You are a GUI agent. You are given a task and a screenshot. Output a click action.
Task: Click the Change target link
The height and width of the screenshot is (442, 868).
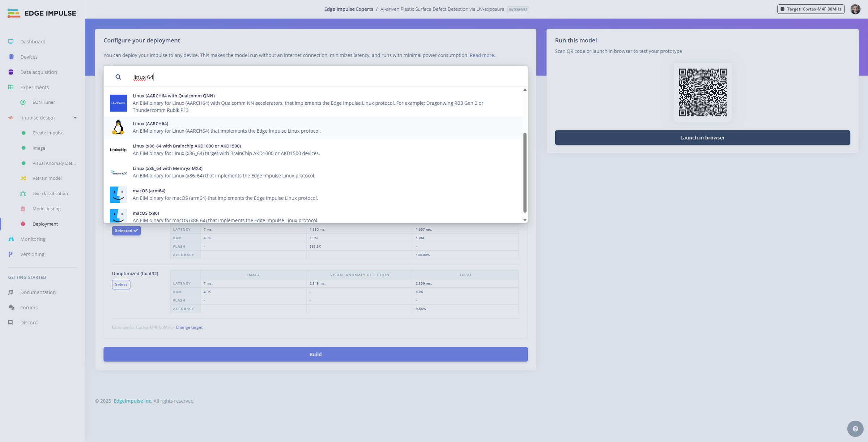[x=189, y=327]
